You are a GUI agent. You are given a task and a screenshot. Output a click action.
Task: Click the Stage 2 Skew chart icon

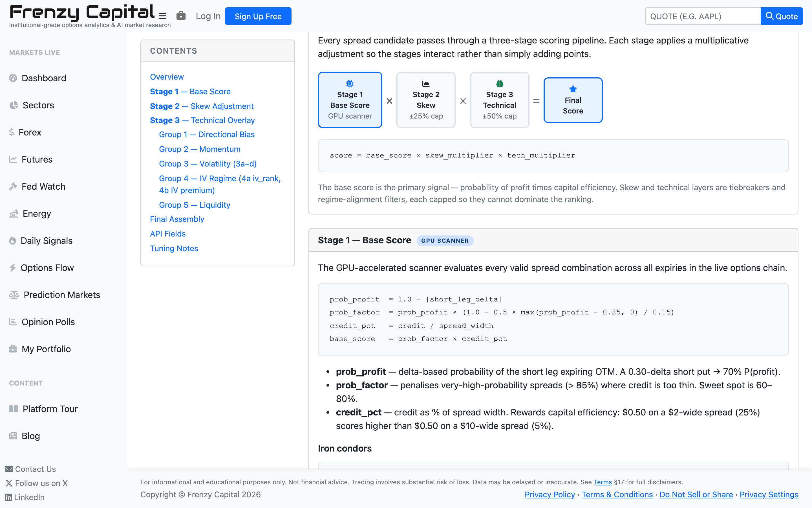426,84
